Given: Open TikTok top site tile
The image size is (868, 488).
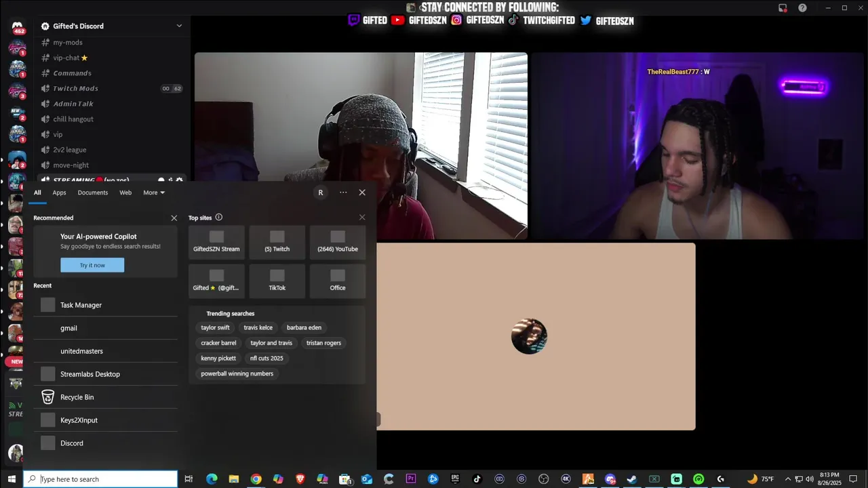Looking at the screenshot, I should click(277, 281).
